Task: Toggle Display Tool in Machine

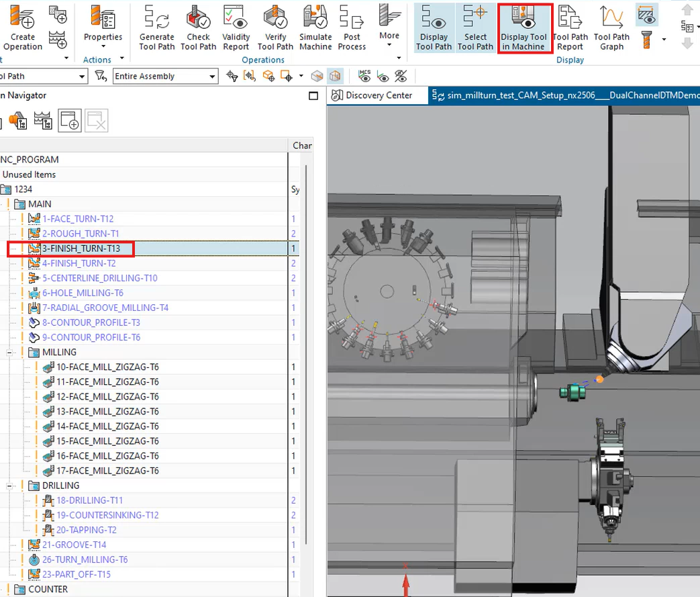Action: tap(524, 27)
